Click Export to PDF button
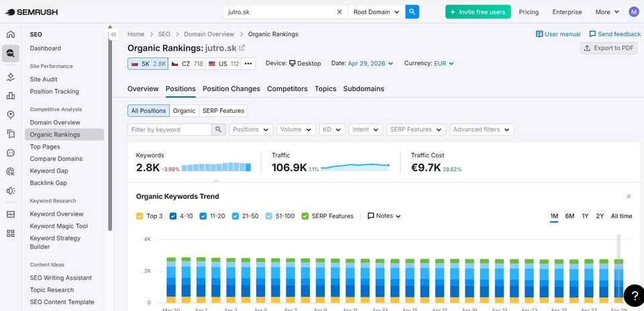The image size is (644, 311). [x=608, y=48]
